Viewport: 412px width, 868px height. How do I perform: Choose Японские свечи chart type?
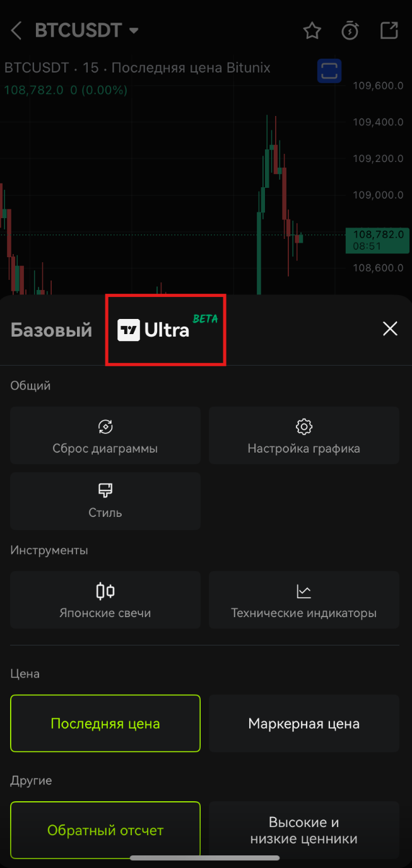105,600
